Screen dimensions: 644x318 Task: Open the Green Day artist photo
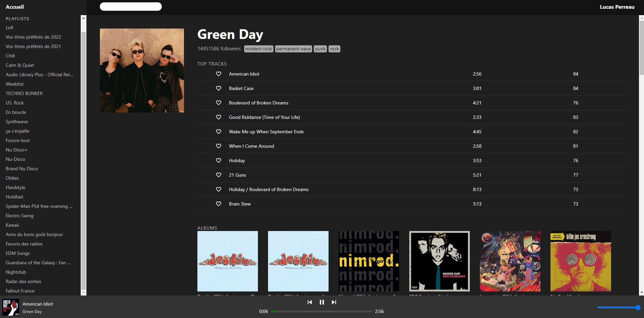(142, 71)
